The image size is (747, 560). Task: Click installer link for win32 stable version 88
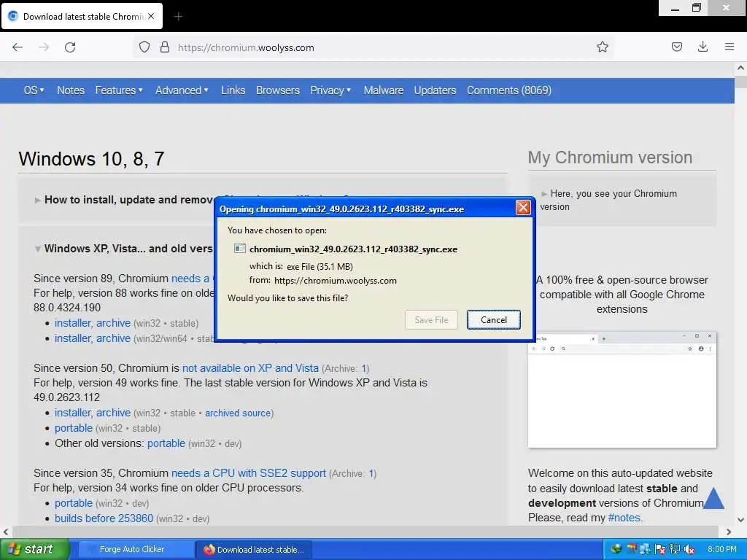73,323
